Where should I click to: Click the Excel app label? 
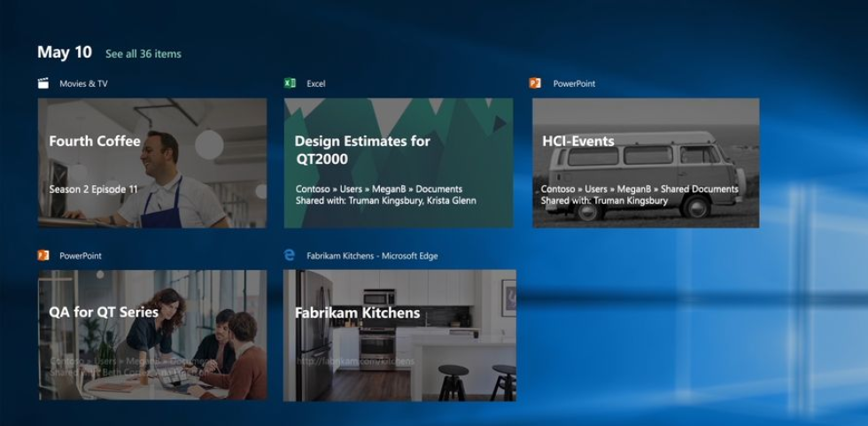coord(316,84)
